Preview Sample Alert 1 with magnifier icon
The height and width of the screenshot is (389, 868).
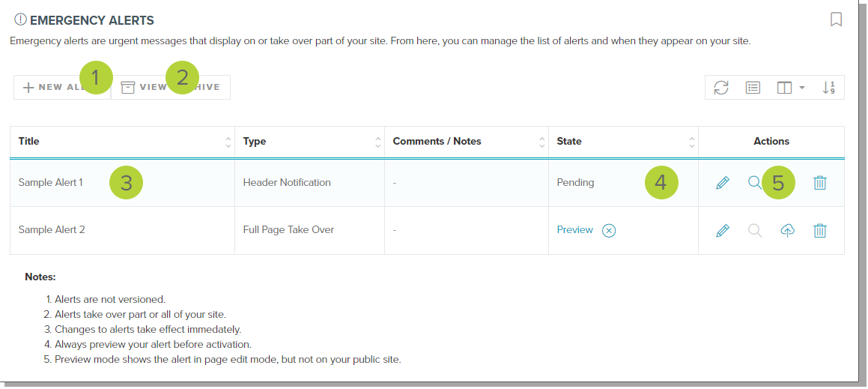(755, 183)
